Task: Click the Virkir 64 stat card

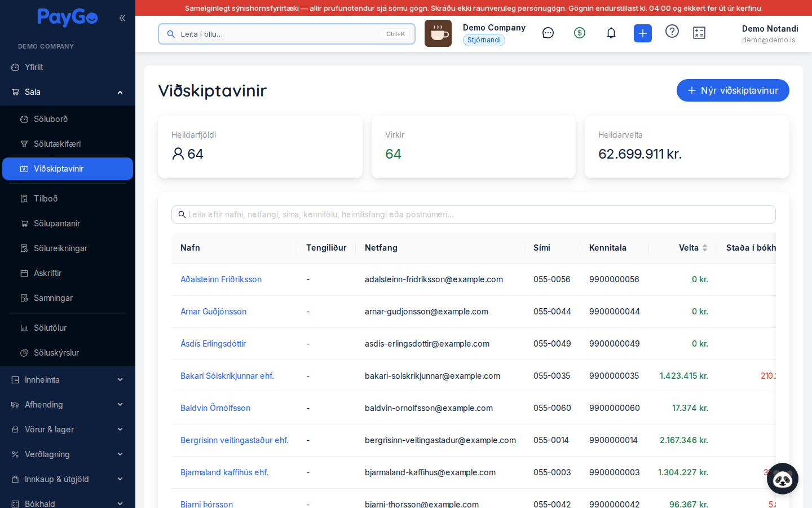Action: (474, 147)
